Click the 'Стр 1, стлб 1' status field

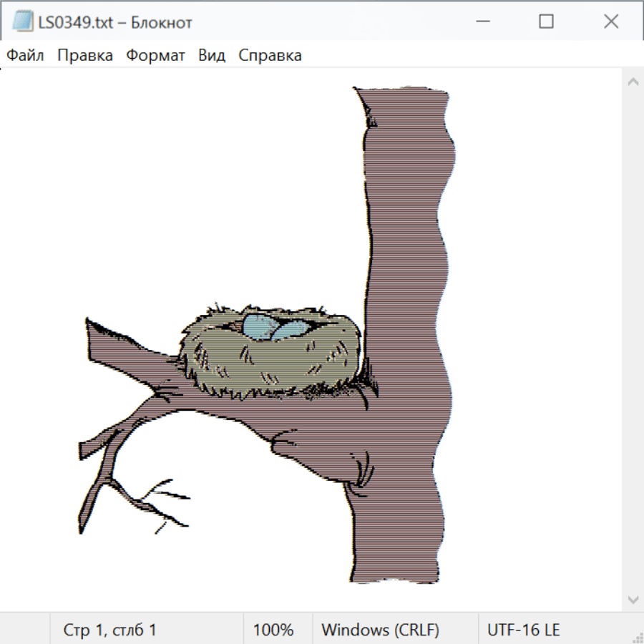(110, 630)
